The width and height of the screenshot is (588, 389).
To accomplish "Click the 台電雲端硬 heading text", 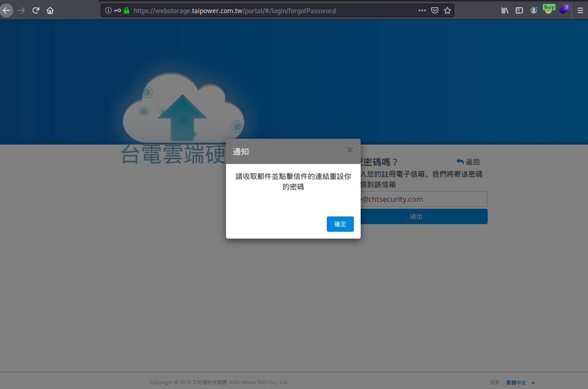I will [173, 155].
